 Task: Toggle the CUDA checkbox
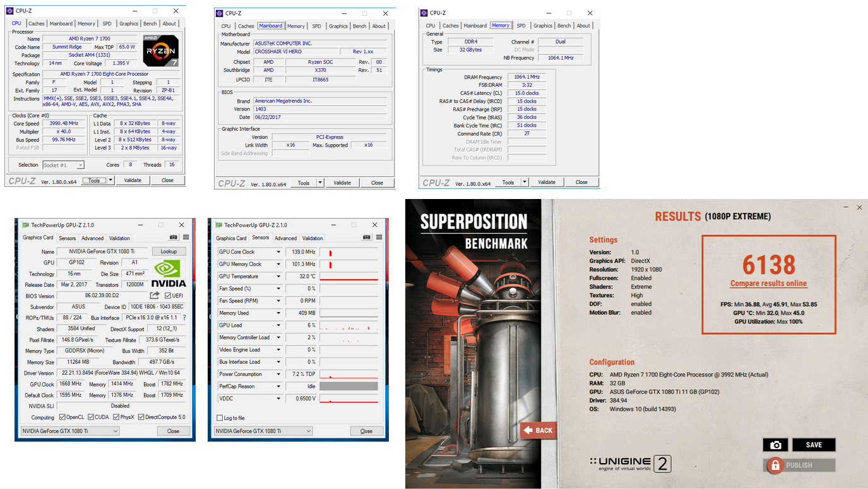[91, 417]
